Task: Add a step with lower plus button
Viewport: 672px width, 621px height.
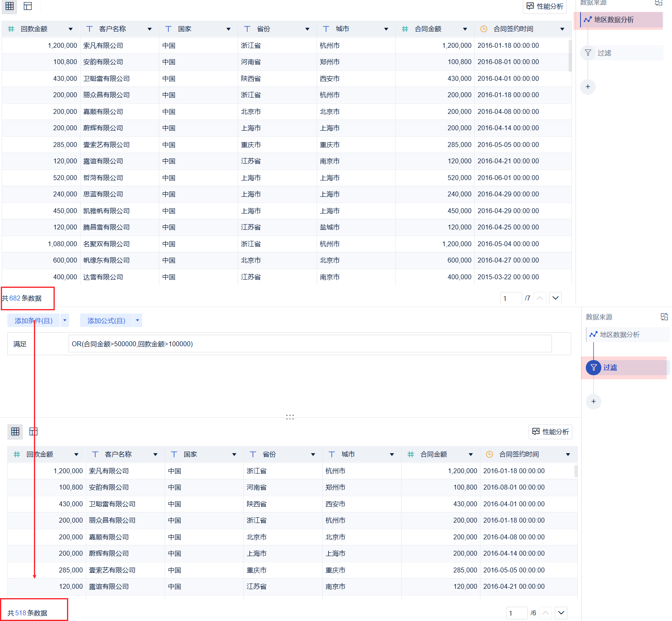Action: [594, 401]
